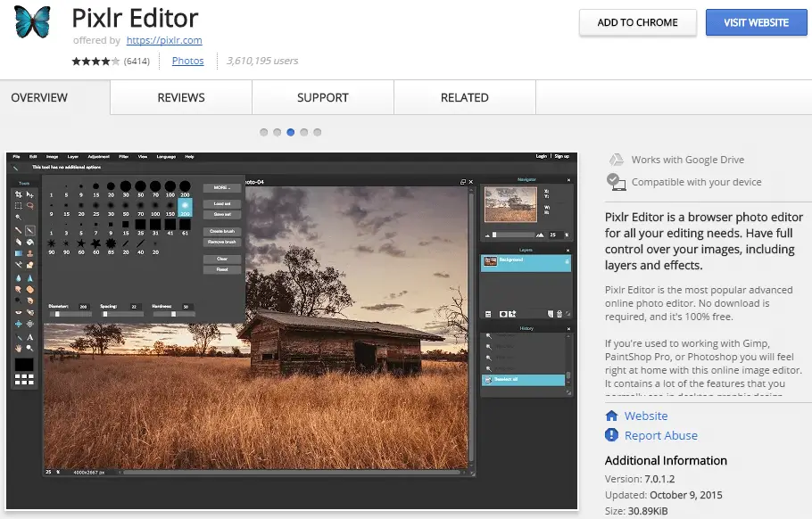Select the Magic Wand tool
Image resolution: width=812 pixels, height=519 pixels.
point(18,218)
